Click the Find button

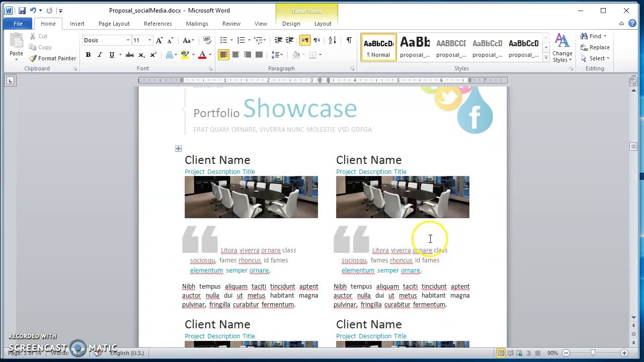(x=592, y=36)
